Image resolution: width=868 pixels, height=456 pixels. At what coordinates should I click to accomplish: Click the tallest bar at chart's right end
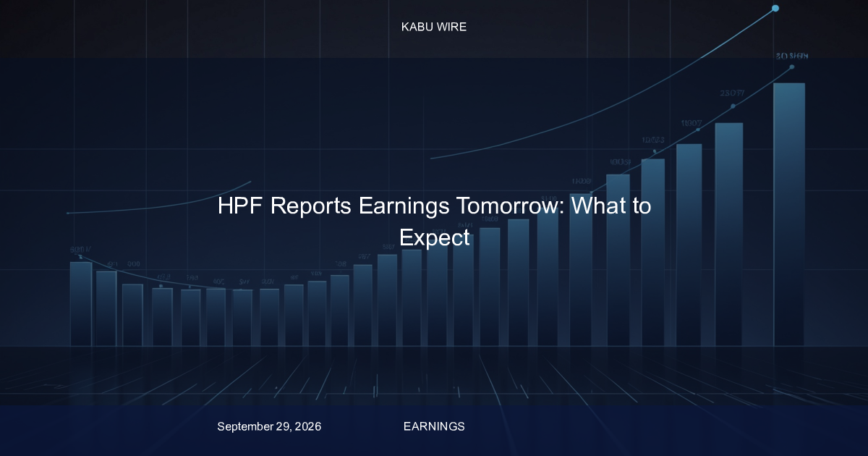click(x=789, y=214)
